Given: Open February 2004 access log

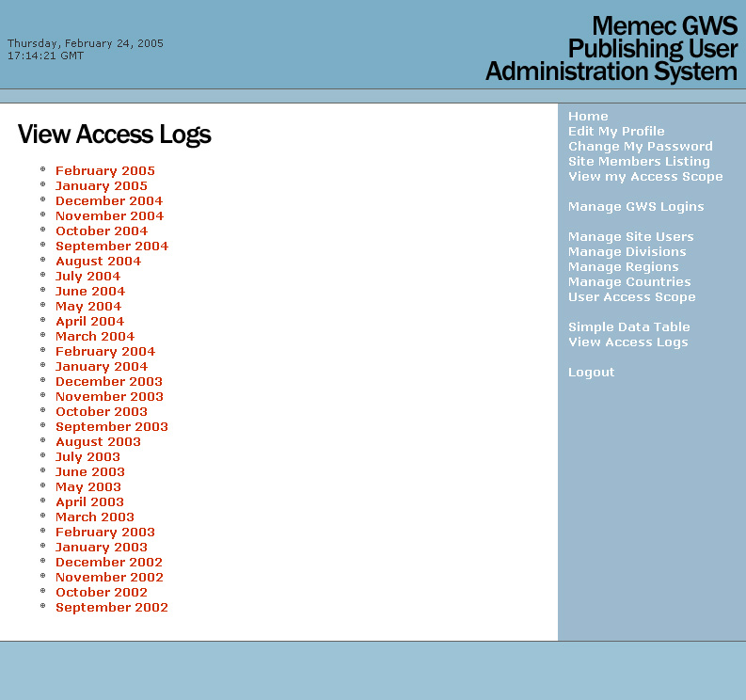Looking at the screenshot, I should tap(105, 351).
